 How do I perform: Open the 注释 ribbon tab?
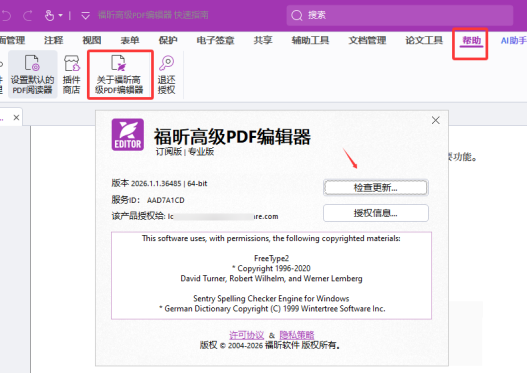click(54, 40)
